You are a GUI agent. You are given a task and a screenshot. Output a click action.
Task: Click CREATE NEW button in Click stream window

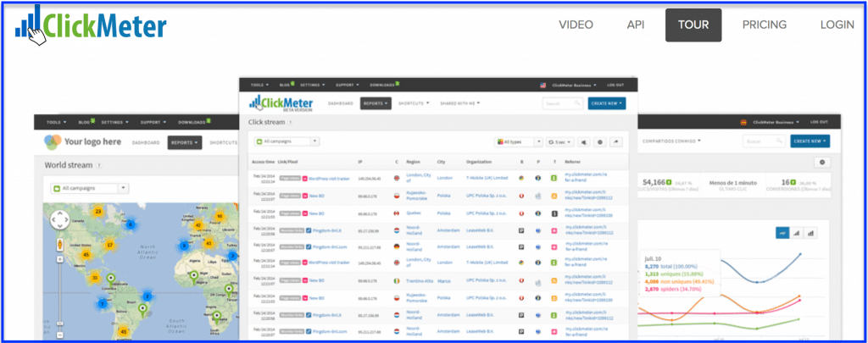tap(607, 103)
